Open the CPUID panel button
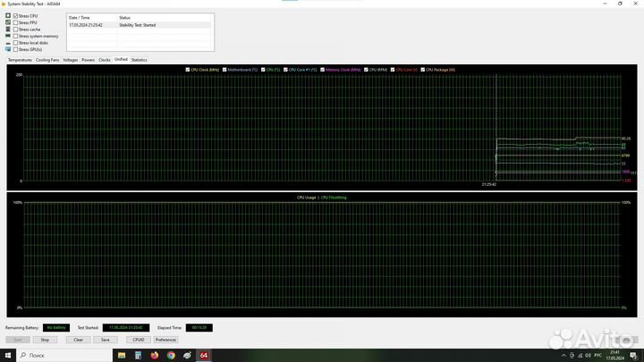Image resolution: width=644 pixels, height=362 pixels. 139,340
